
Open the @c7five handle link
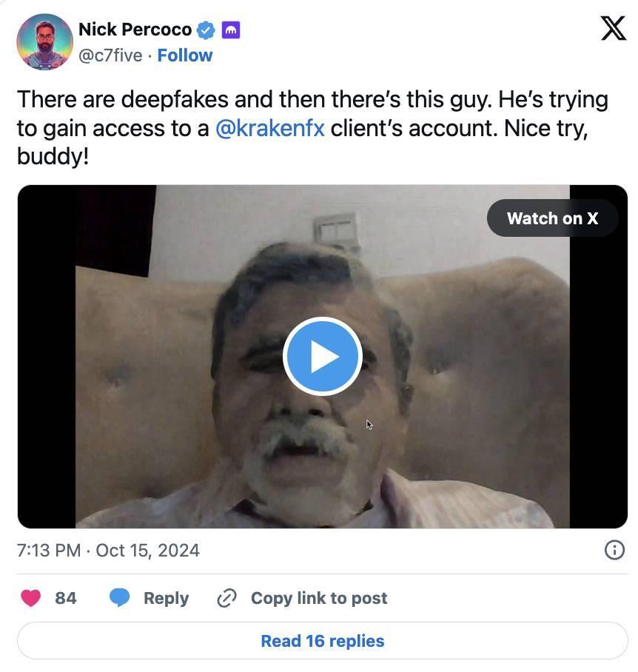(110, 56)
